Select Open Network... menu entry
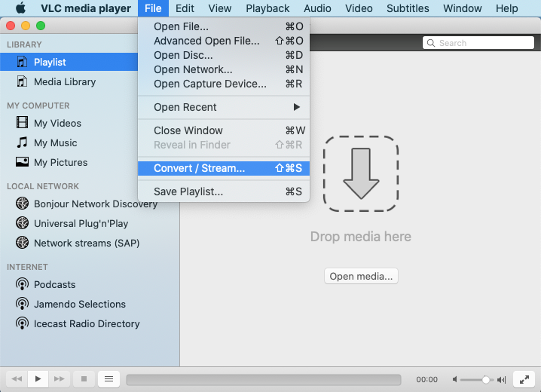 point(224,69)
